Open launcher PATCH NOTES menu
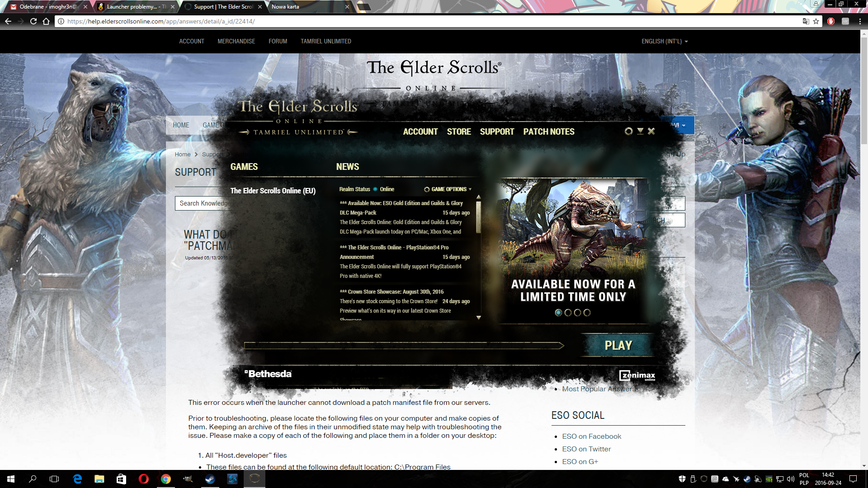The image size is (868, 488). tap(549, 131)
